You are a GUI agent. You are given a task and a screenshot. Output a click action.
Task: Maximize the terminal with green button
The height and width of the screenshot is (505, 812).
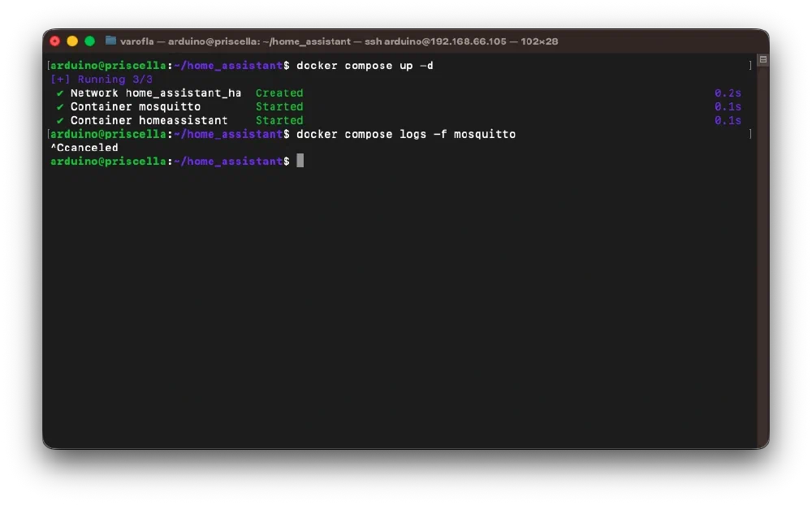coord(89,41)
